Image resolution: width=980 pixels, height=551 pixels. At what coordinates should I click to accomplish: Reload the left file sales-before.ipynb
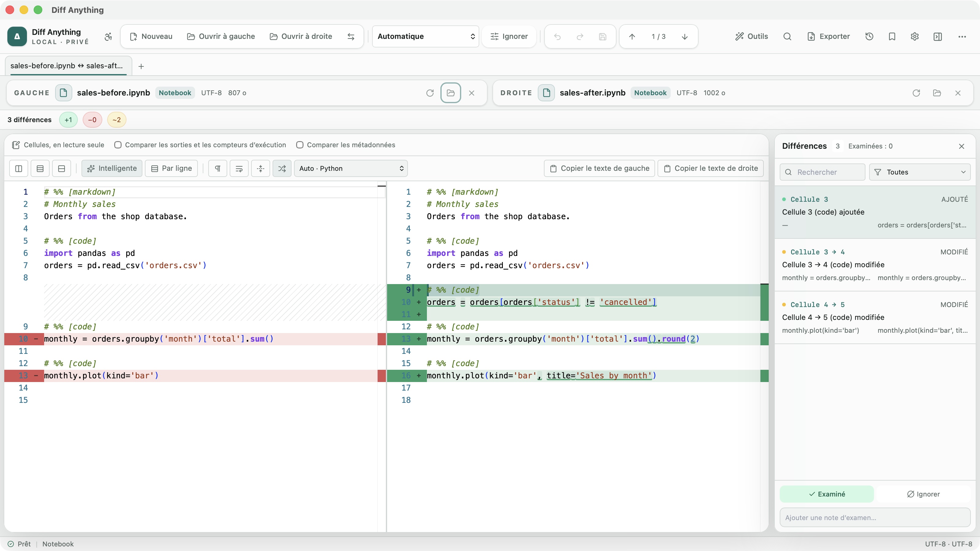[430, 93]
